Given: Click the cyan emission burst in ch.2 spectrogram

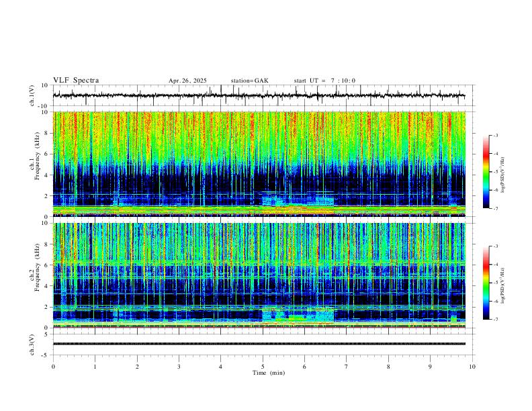Looking at the screenshot, I should click(x=298, y=315).
